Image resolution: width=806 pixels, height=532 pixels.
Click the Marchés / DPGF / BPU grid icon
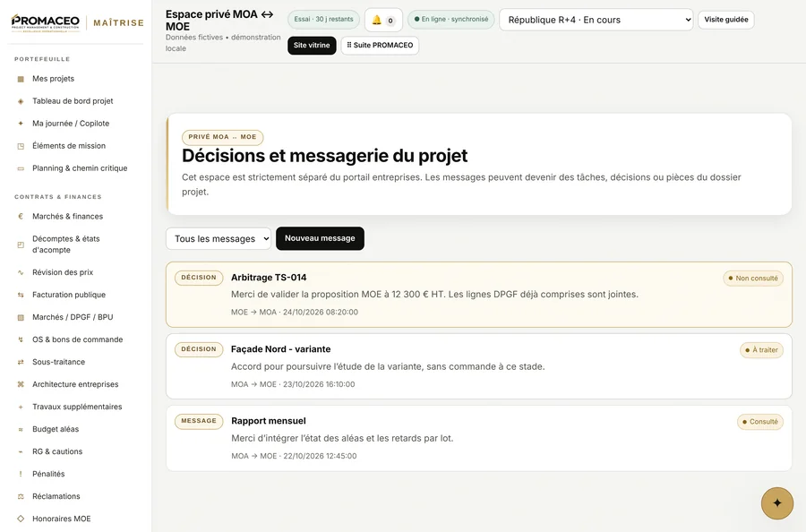21,317
